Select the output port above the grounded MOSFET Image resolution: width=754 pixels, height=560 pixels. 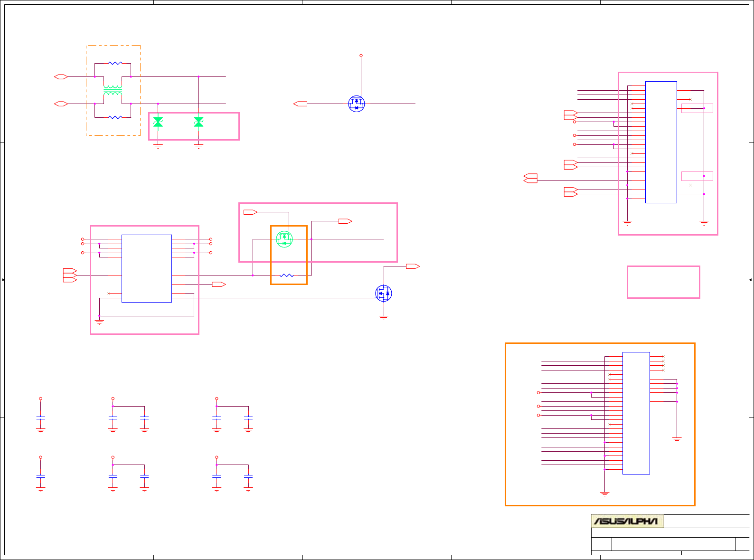(x=413, y=266)
